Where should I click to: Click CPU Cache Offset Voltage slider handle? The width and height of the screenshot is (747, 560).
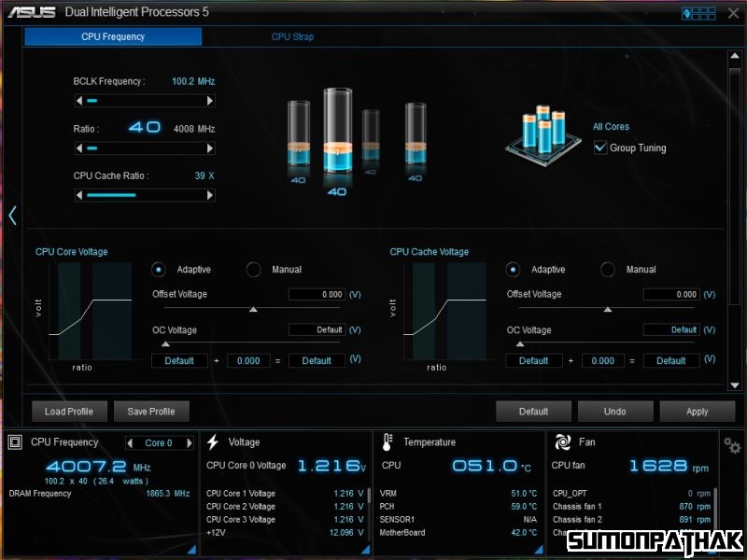608,310
